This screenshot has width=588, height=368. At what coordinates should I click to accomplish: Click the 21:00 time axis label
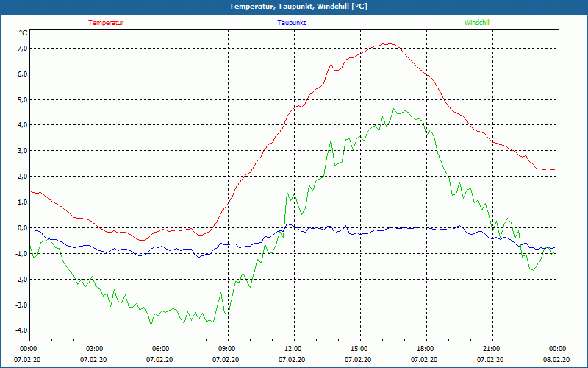[492, 349]
